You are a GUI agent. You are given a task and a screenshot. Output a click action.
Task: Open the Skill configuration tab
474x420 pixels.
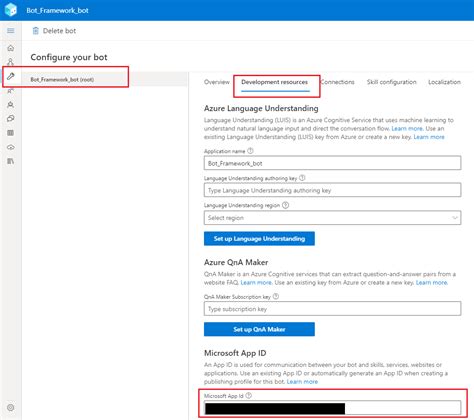pos(392,82)
